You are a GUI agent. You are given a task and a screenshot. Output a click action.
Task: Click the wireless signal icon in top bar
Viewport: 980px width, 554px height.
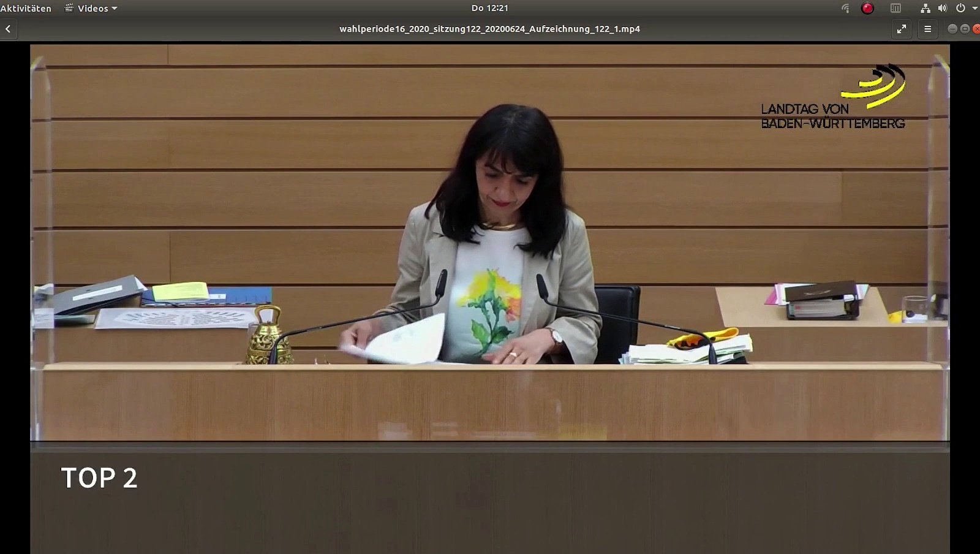pos(846,8)
